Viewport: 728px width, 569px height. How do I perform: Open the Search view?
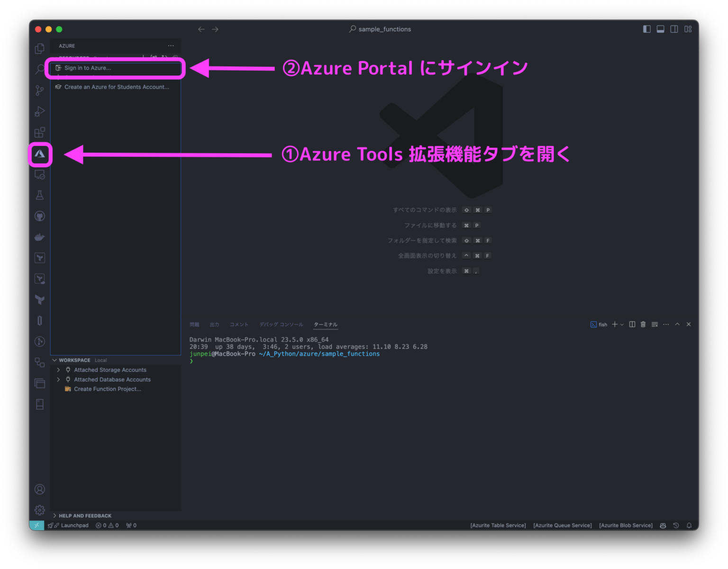(39, 69)
